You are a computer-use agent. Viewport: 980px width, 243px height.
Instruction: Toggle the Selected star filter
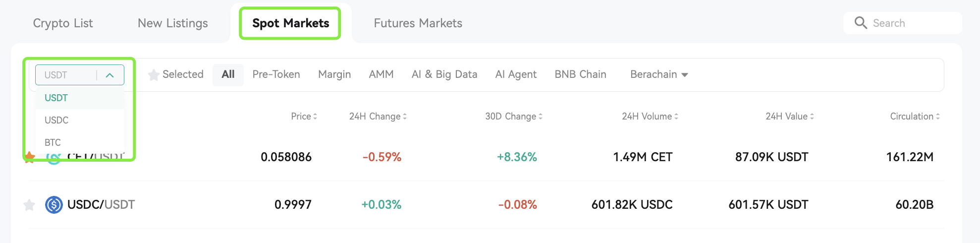[176, 74]
